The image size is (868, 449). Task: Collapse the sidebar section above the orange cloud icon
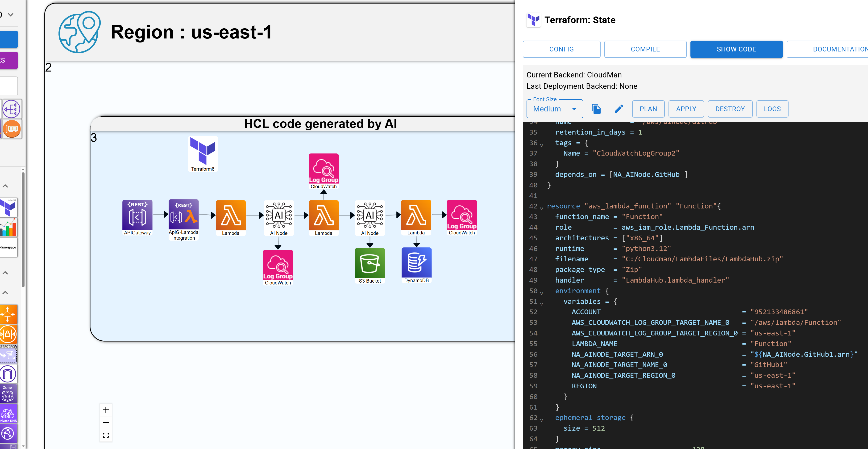coord(5,292)
